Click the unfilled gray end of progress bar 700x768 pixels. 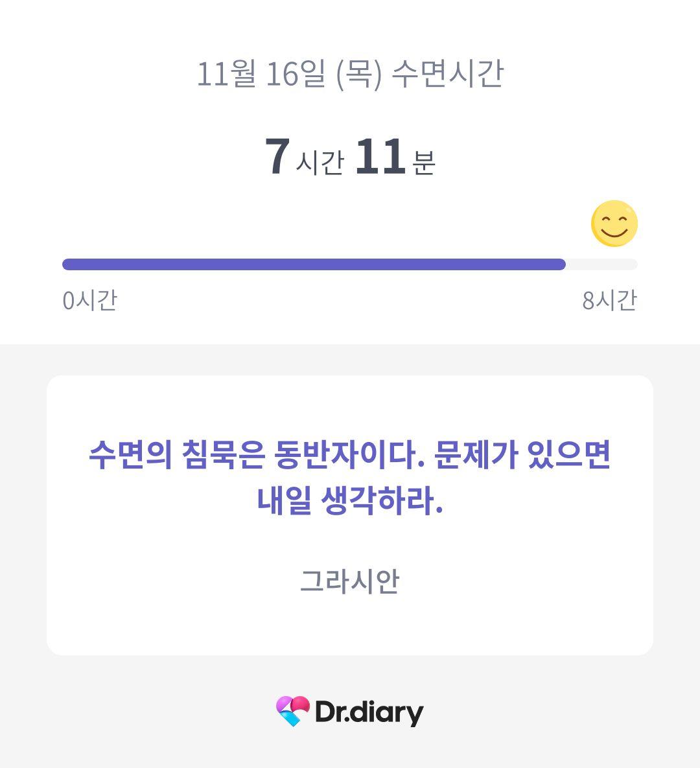[x=602, y=264]
